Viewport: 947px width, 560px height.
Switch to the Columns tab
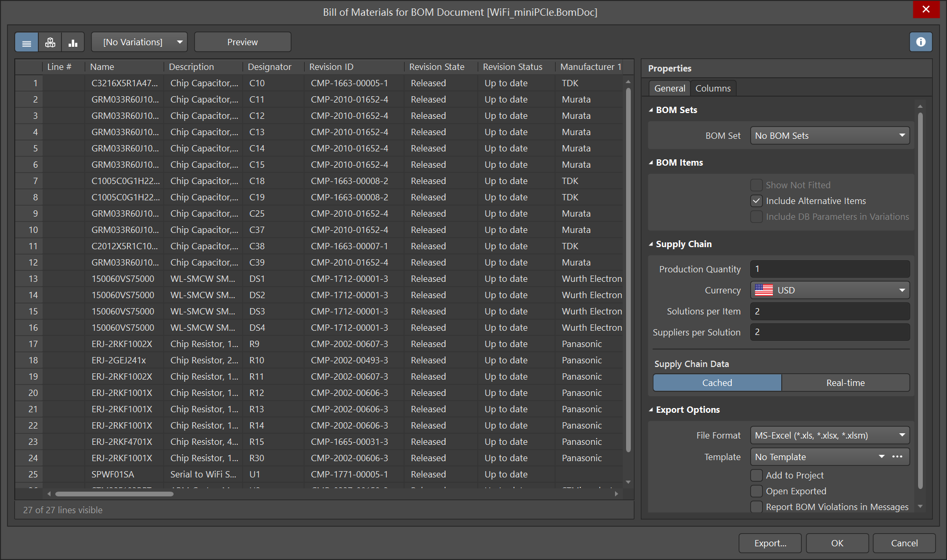(713, 88)
